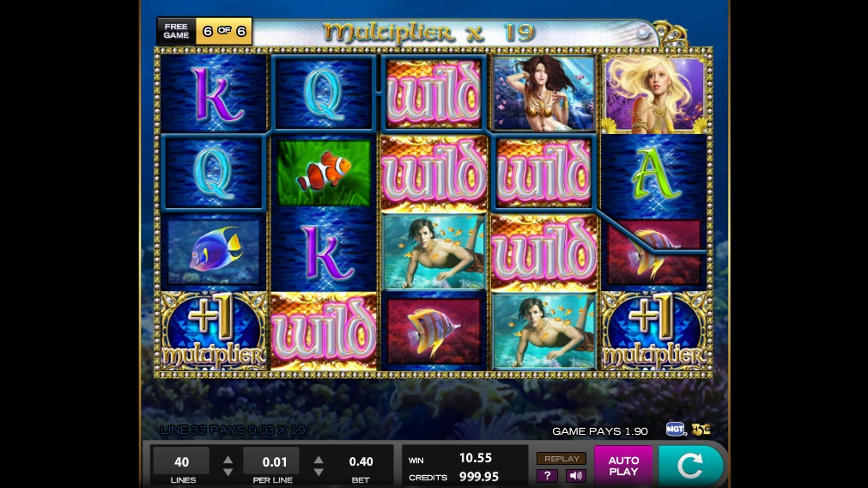Click the right +1 multiplier symbol
868x488 pixels.
coord(653,331)
